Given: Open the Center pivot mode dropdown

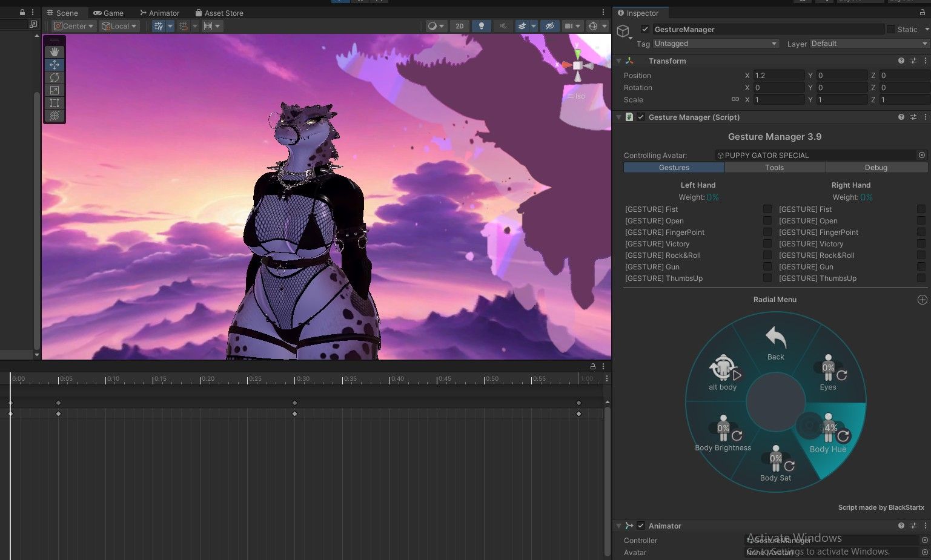Looking at the screenshot, I should tap(74, 26).
